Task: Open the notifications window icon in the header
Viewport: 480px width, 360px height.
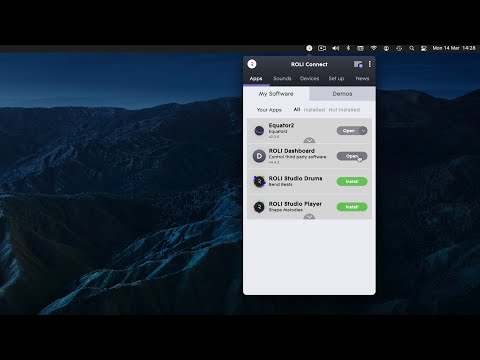Action: (x=358, y=64)
